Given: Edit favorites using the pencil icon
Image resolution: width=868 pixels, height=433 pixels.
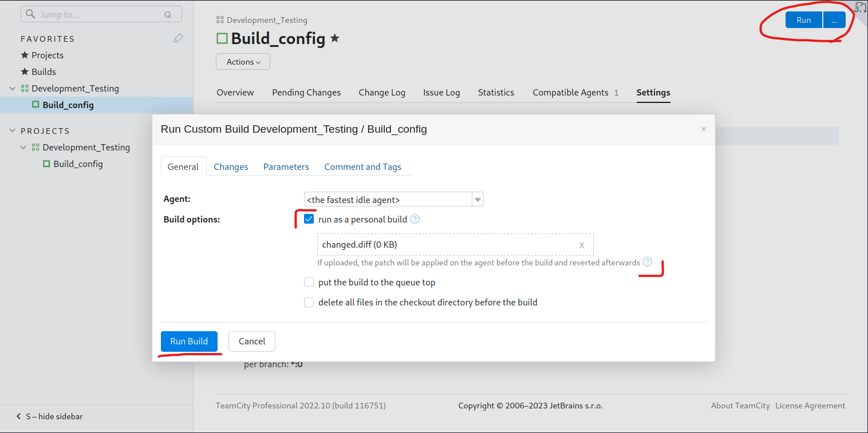Looking at the screenshot, I should coord(178,38).
